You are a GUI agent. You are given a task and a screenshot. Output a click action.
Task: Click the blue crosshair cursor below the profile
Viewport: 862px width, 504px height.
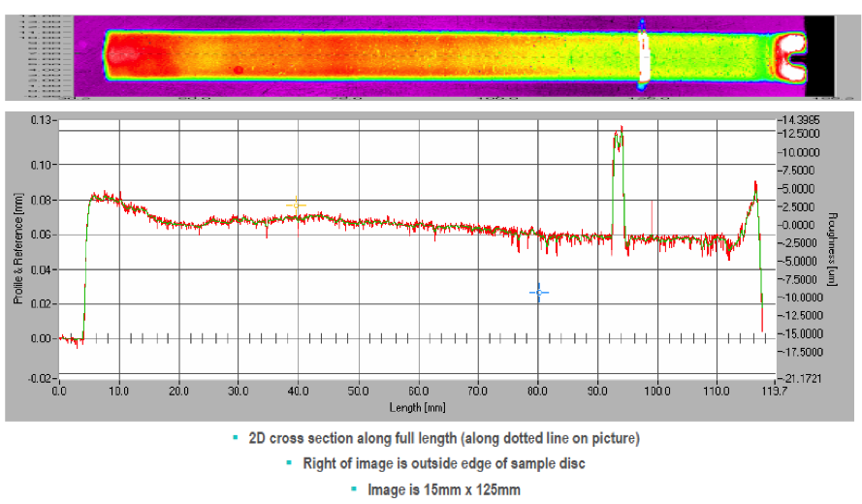539,292
